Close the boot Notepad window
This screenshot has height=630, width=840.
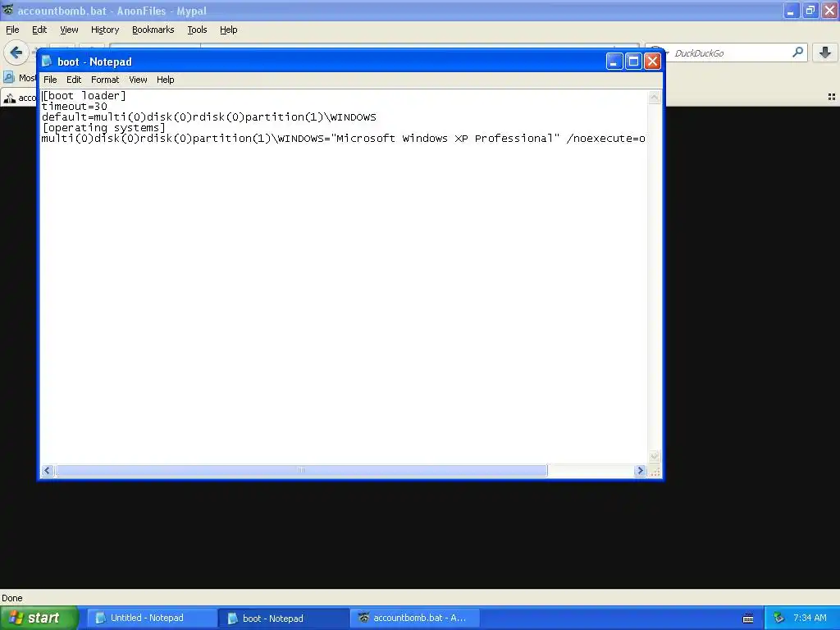[x=652, y=62]
